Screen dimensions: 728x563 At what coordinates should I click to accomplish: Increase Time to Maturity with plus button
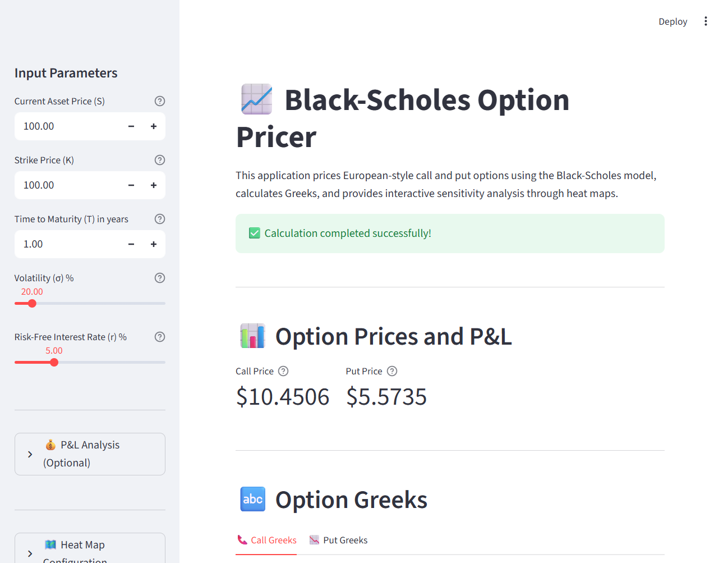pyautogui.click(x=154, y=244)
